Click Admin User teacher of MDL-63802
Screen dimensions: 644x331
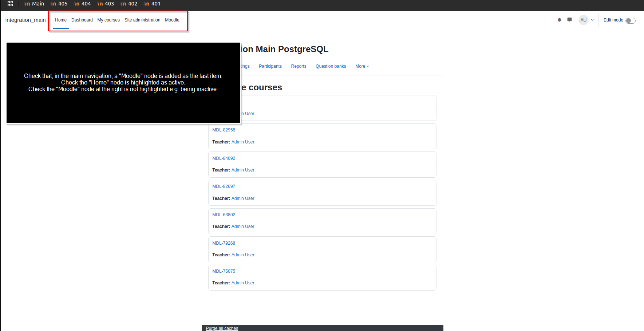243,226
